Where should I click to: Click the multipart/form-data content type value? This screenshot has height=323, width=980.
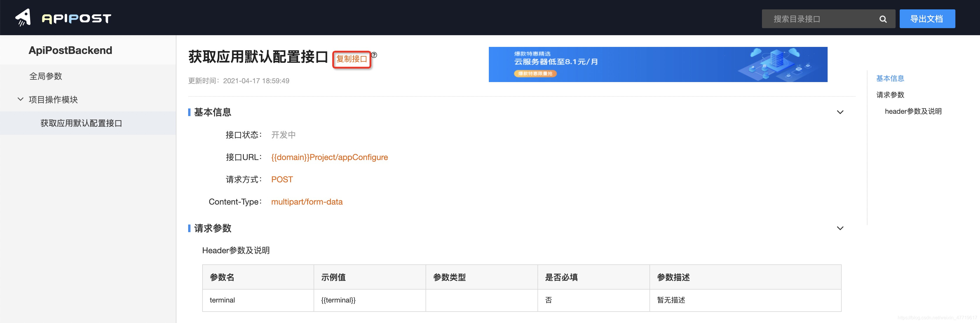click(307, 202)
